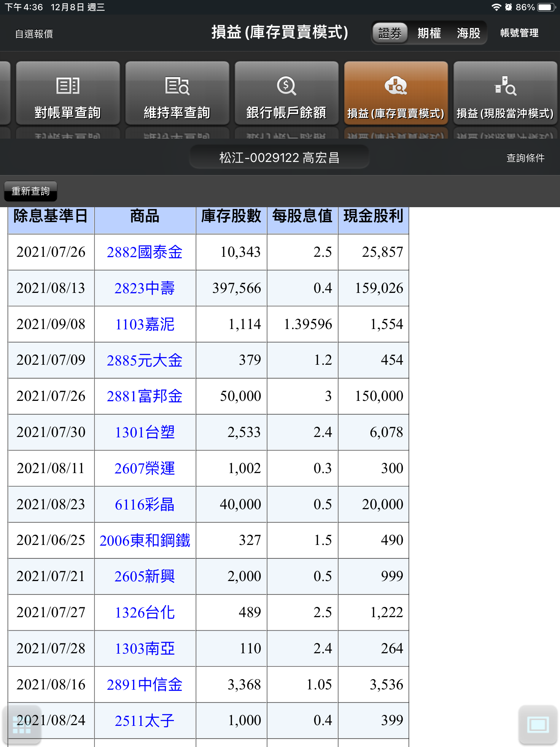The height and width of the screenshot is (747, 560).
Task: Sort by the 除息基準日 column header
Action: click(x=51, y=216)
